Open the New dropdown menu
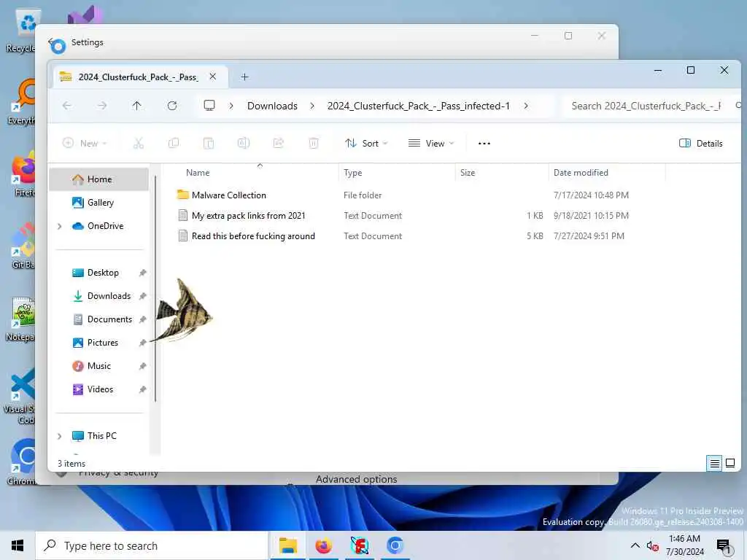The height and width of the screenshot is (560, 747). coord(85,144)
